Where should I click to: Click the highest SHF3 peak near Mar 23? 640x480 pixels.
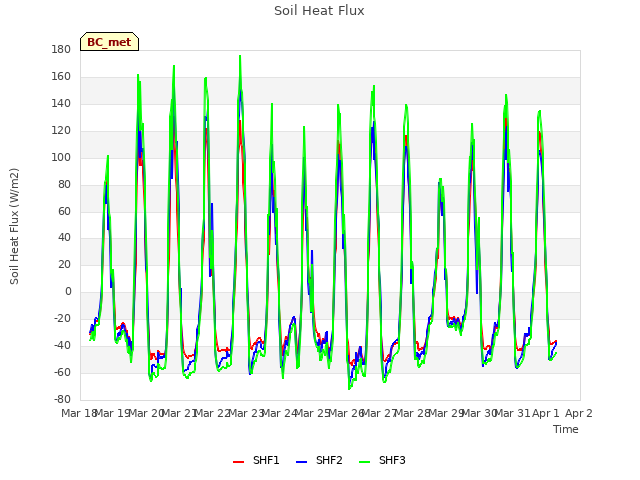[x=240, y=56]
